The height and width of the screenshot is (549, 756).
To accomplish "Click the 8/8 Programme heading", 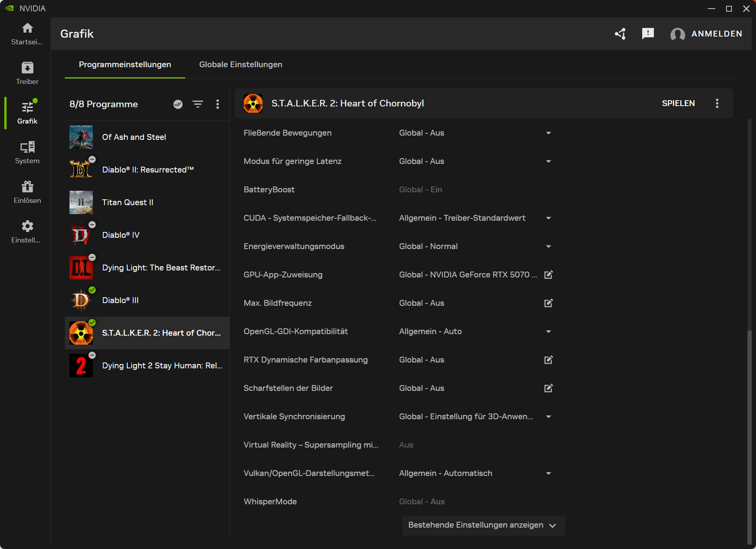I will click(104, 104).
